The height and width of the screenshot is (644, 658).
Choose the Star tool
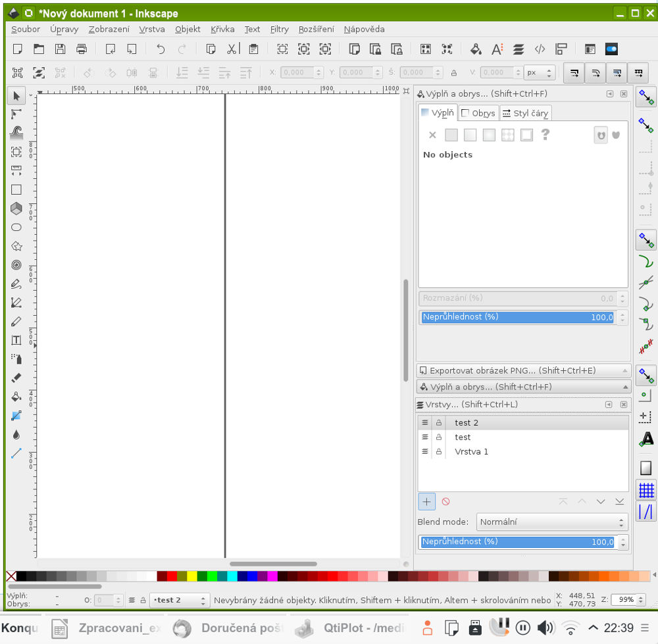tap(16, 246)
